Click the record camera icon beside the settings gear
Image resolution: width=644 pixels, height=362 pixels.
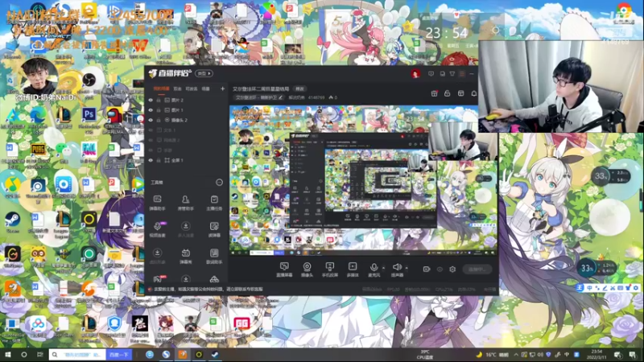[427, 269]
